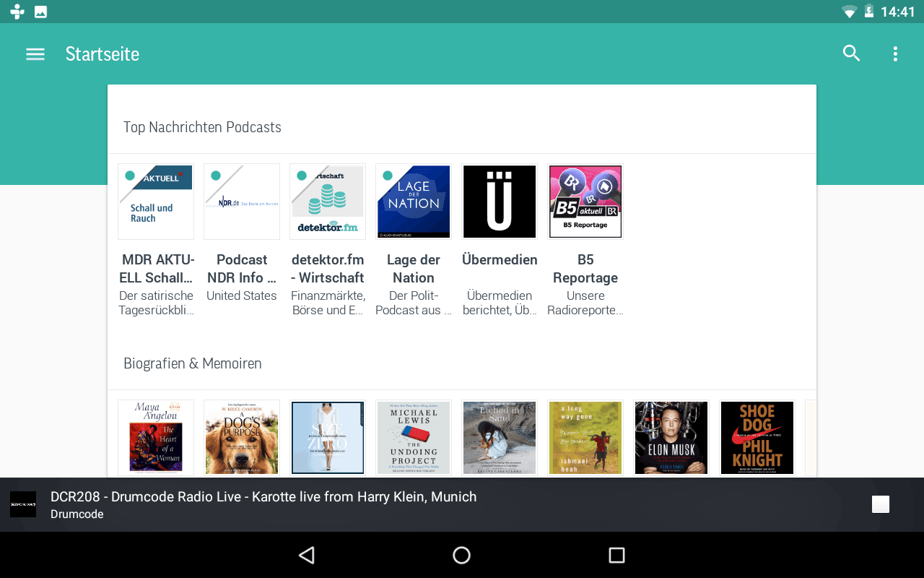This screenshot has width=924, height=578.
Task: Tap the Top Nachrichten Podcasts heading
Action: tap(202, 127)
